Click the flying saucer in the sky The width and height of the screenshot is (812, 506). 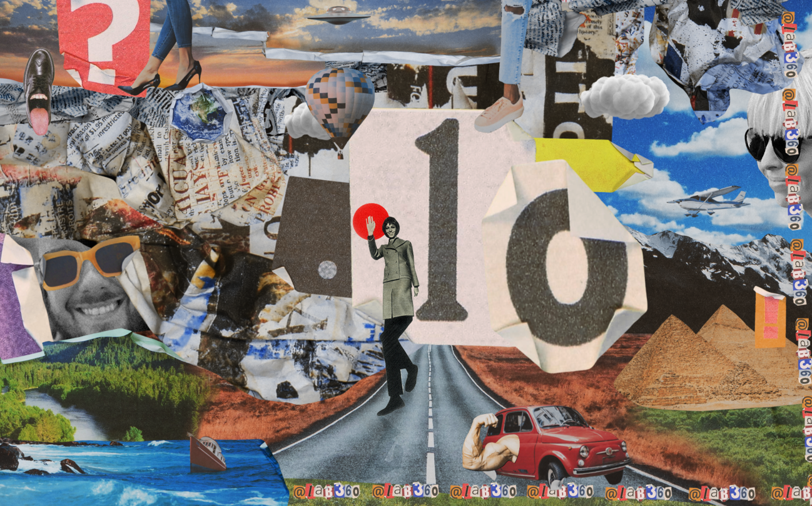pos(339,16)
